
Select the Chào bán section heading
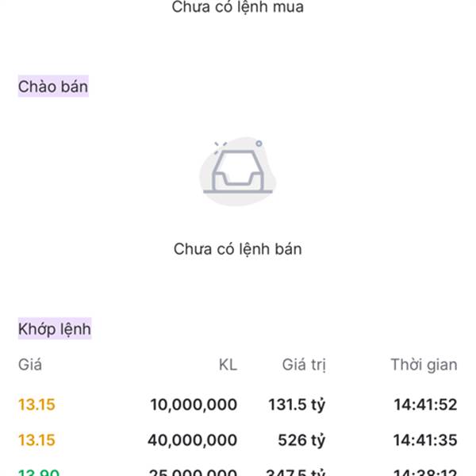tap(53, 86)
